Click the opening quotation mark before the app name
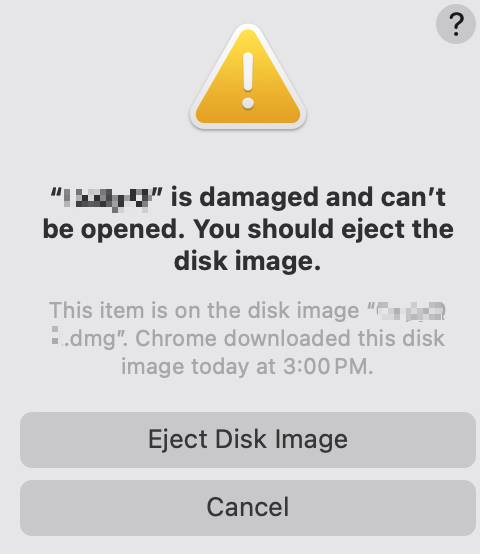 (x=56, y=193)
